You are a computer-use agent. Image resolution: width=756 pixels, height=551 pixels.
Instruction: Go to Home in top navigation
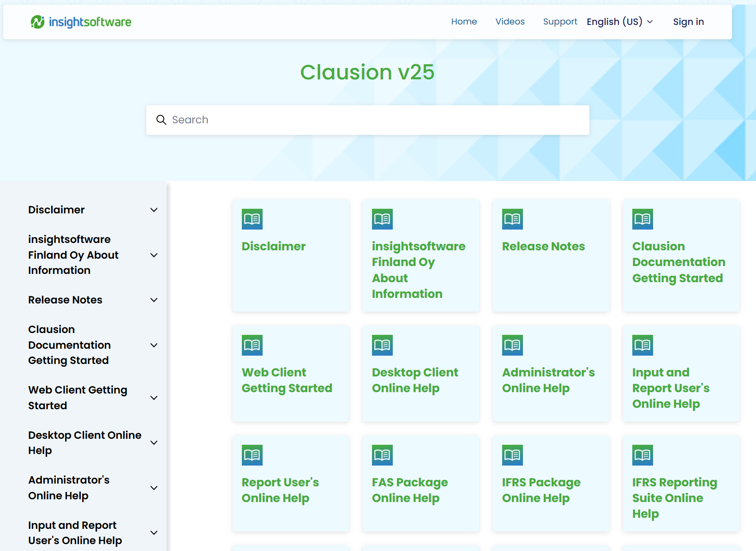point(464,22)
